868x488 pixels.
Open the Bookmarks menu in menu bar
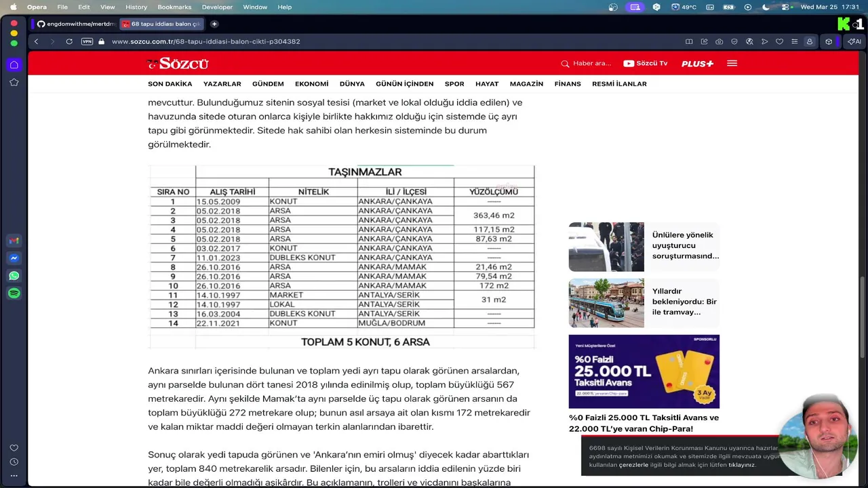(x=174, y=7)
